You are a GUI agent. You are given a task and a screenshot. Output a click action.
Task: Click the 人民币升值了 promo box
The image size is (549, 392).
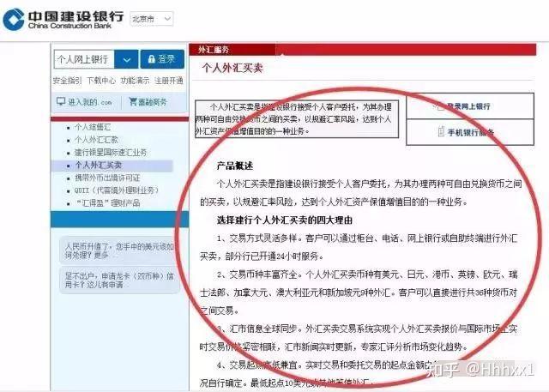click(x=122, y=250)
